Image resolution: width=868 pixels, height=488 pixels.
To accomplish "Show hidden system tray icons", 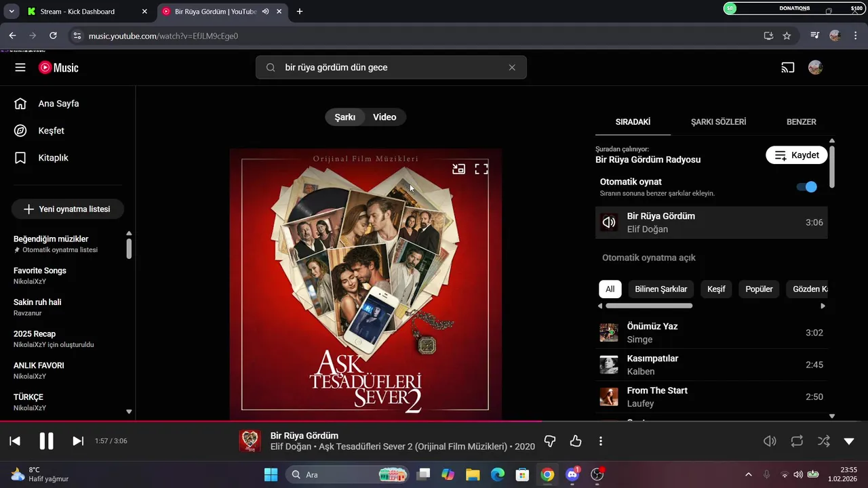I will tap(749, 474).
